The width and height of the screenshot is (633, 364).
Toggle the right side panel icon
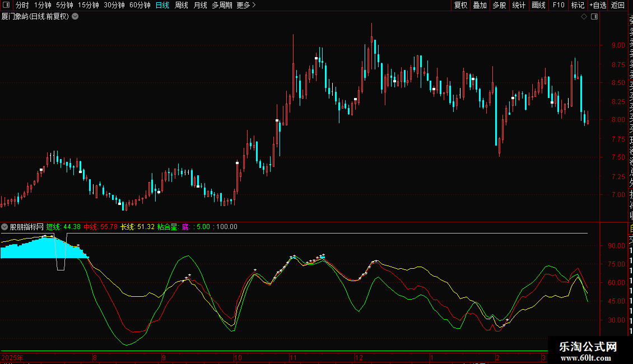click(x=594, y=17)
